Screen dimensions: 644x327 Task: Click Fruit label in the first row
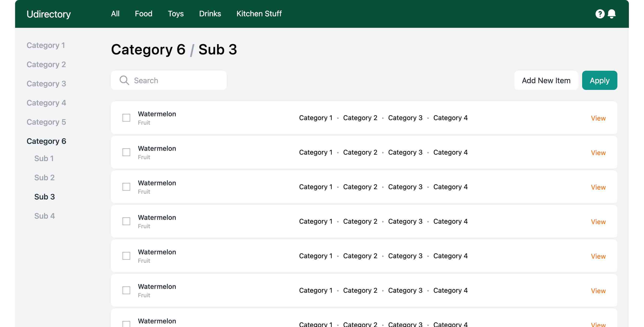coord(144,123)
